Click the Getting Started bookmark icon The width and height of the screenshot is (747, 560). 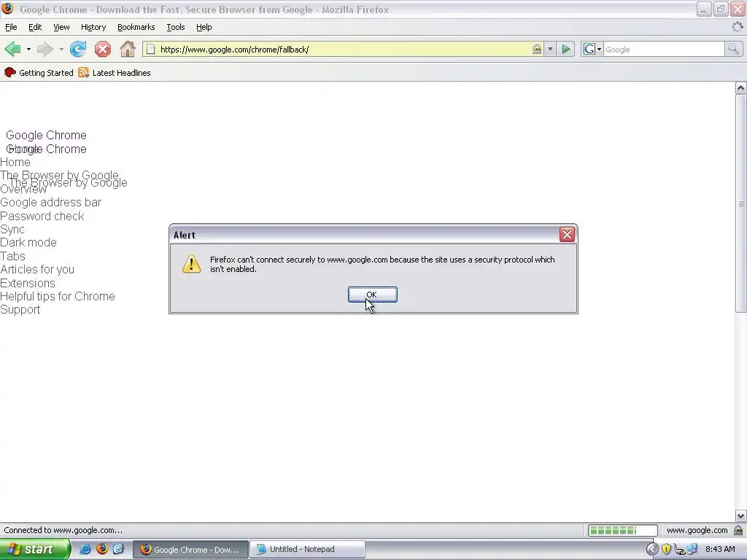pos(10,72)
